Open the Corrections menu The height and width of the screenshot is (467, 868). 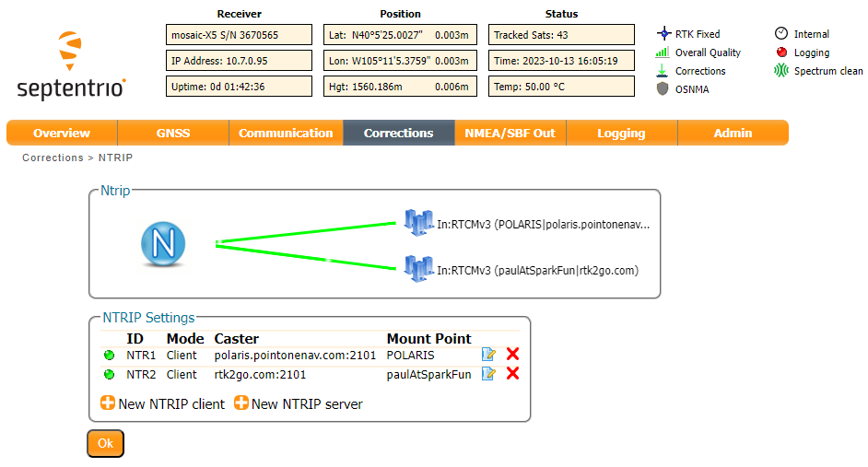point(399,133)
